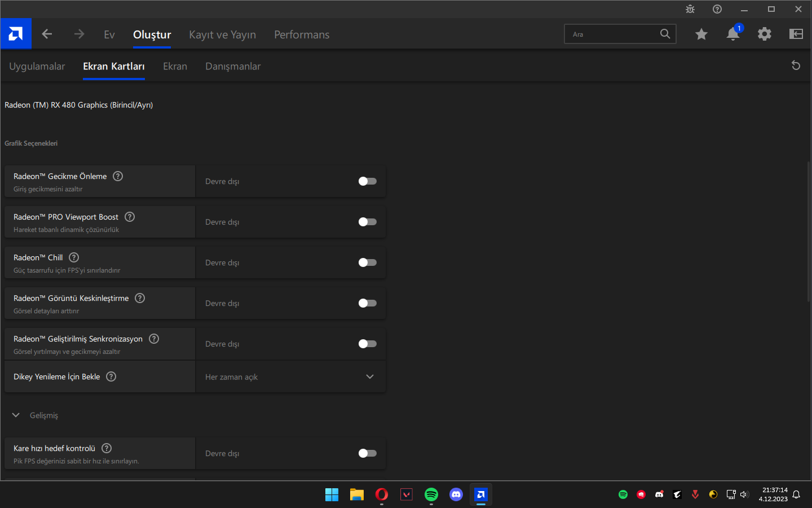Viewport: 812px width, 508px height.
Task: Click the search magnifier icon
Action: pos(665,34)
